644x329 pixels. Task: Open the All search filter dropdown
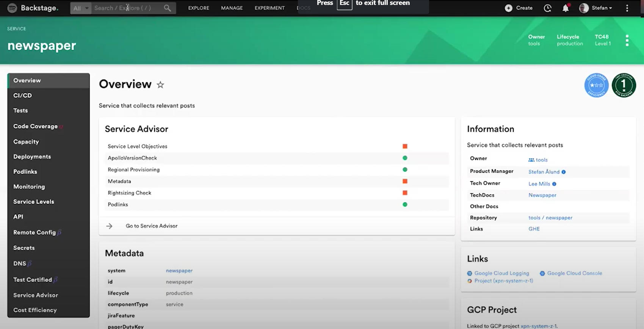[x=81, y=8]
